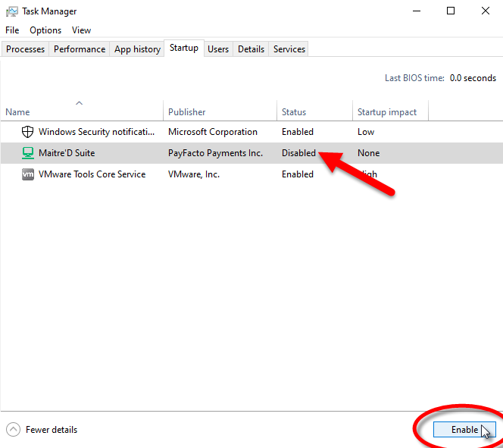Sort by the Publisher column header
The width and height of the screenshot is (503, 448).
[187, 112]
